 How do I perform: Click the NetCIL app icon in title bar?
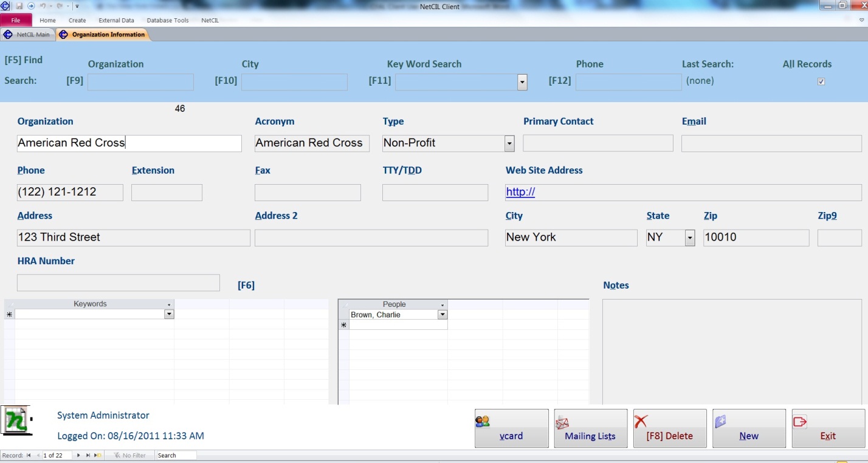pyautogui.click(x=5, y=6)
